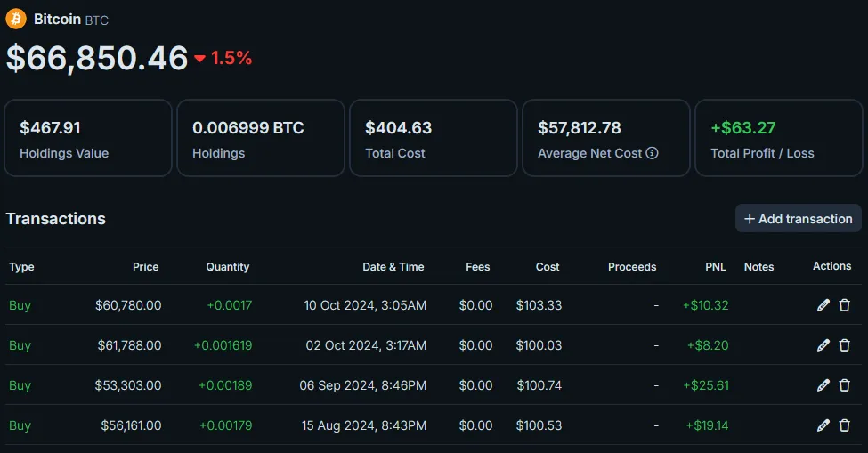Viewport: 868px width, 453px height.
Task: Edit the 15 Aug 2024 transaction
Action: click(x=823, y=425)
